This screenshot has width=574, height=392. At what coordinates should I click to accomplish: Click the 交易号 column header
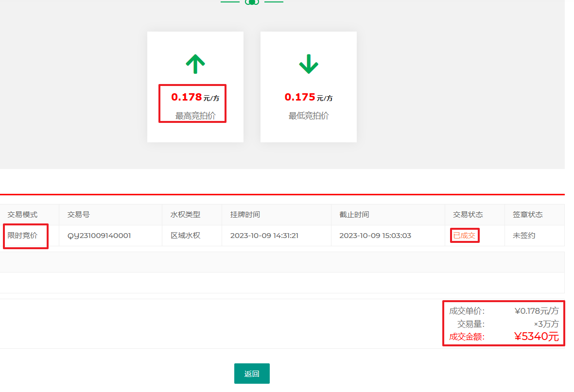click(x=78, y=215)
